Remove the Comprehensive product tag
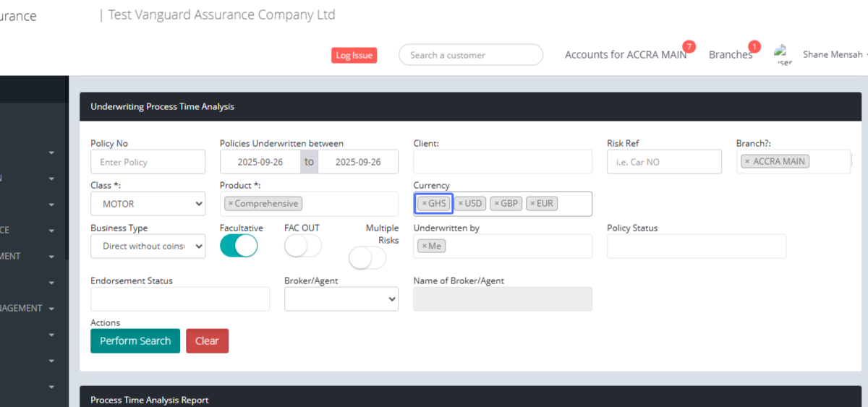This screenshot has width=868, height=407. (x=231, y=204)
